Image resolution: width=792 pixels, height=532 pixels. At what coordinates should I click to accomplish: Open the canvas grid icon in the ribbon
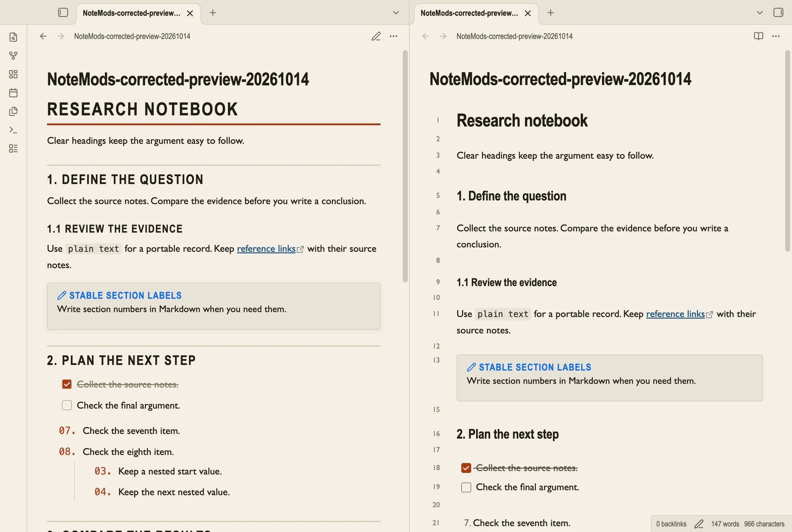coord(13,74)
